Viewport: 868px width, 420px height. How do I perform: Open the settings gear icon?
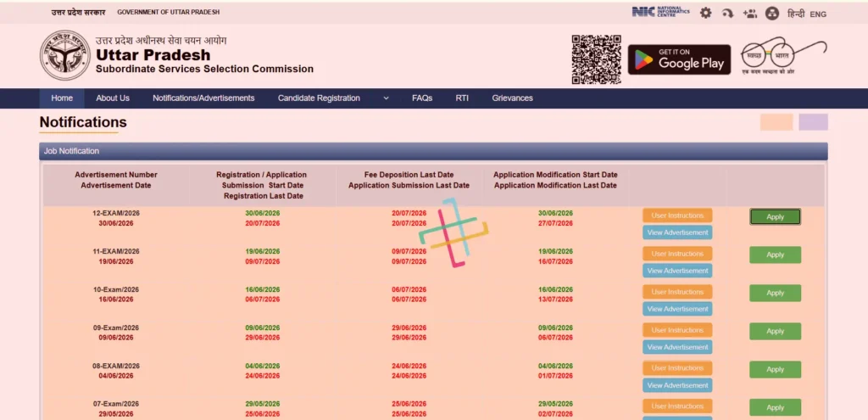click(705, 13)
